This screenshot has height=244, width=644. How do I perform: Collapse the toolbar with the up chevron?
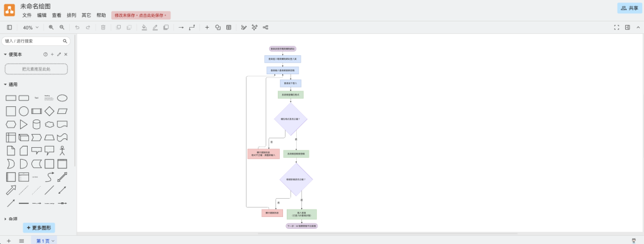click(638, 28)
